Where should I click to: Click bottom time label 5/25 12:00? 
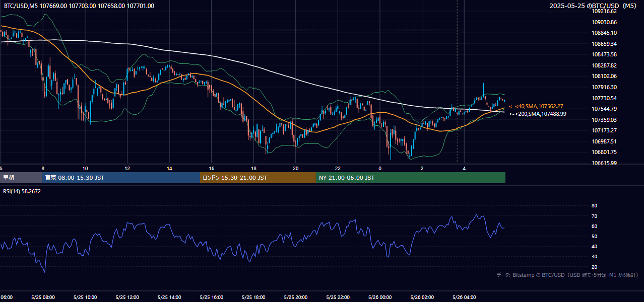coord(127,297)
